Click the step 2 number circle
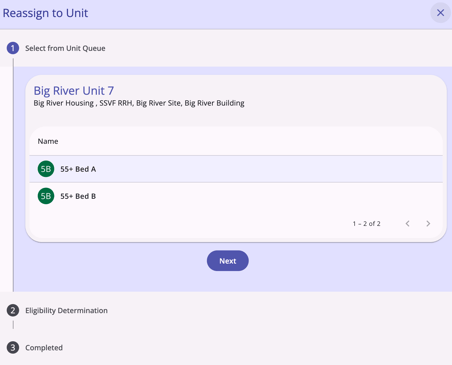452x365 pixels. point(13,311)
